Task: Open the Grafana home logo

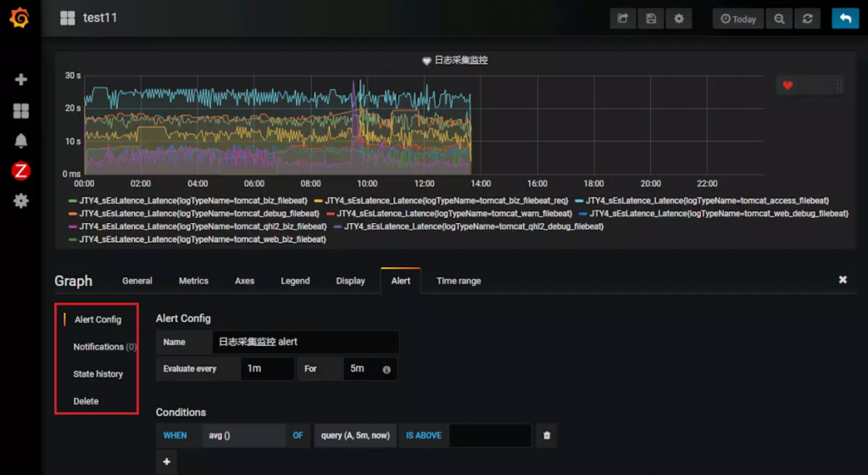Action: (x=20, y=18)
